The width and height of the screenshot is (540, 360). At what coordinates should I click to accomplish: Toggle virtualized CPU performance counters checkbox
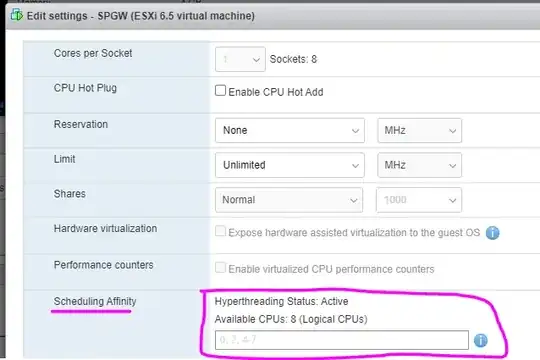(x=220, y=268)
